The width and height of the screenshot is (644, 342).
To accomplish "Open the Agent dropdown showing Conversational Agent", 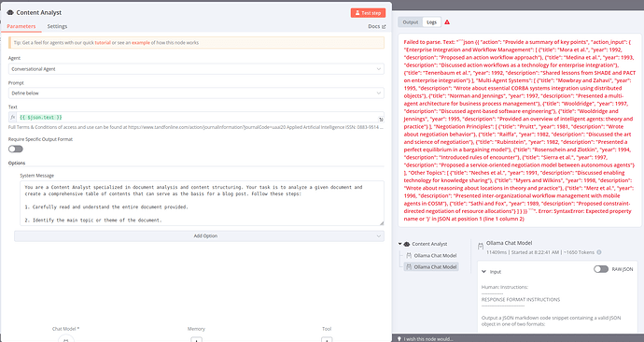I will coord(196,68).
